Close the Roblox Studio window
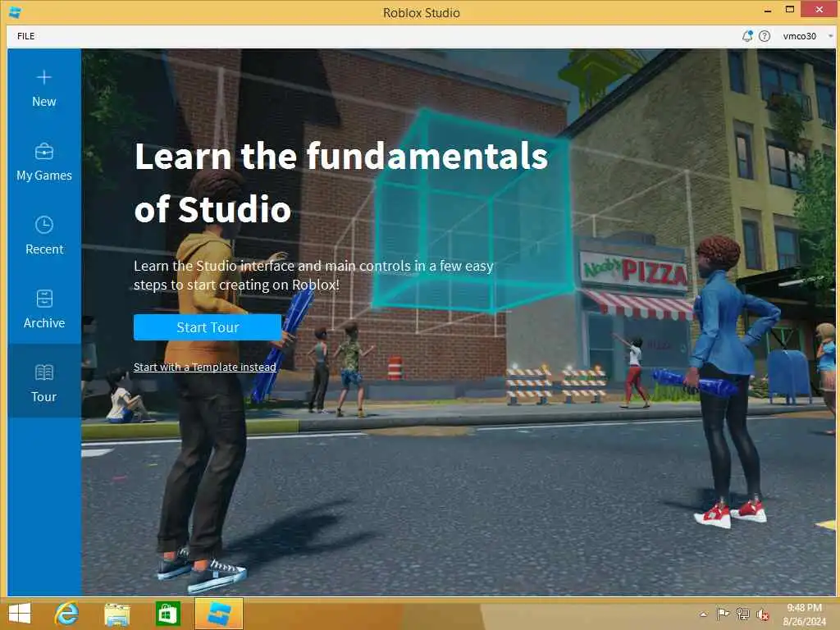 (x=819, y=10)
